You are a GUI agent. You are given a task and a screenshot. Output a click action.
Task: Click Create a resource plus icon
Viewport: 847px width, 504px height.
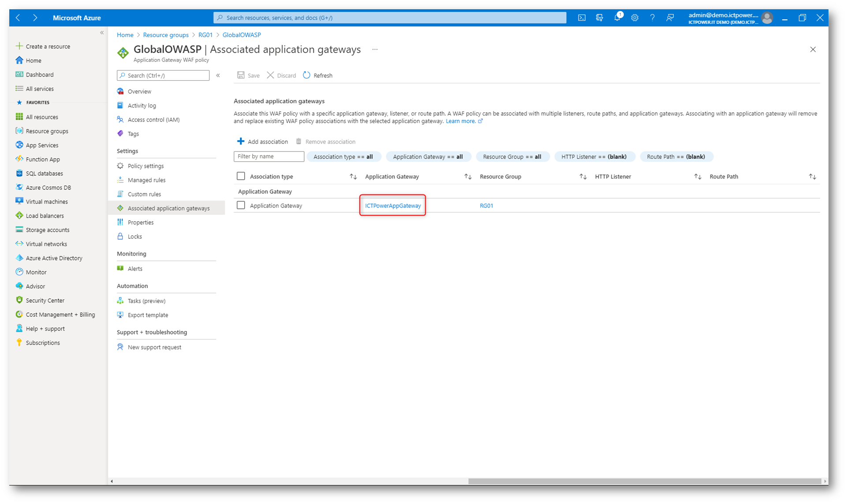pos(19,46)
